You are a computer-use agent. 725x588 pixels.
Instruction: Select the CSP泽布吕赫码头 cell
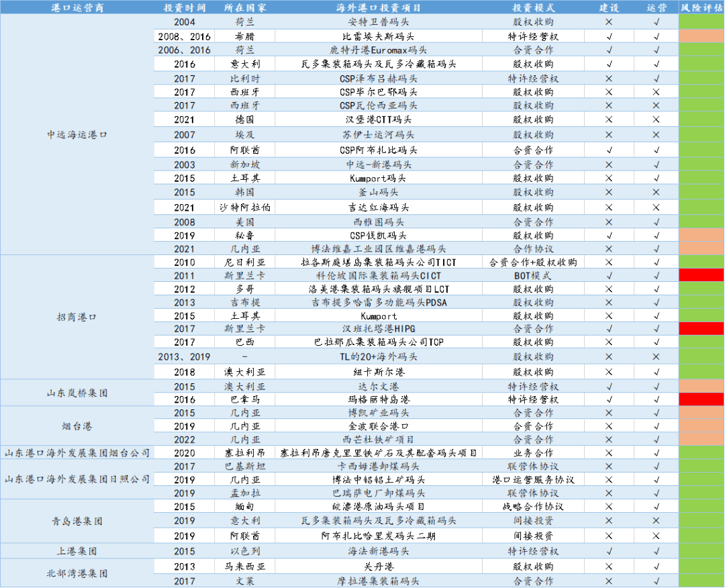point(379,79)
